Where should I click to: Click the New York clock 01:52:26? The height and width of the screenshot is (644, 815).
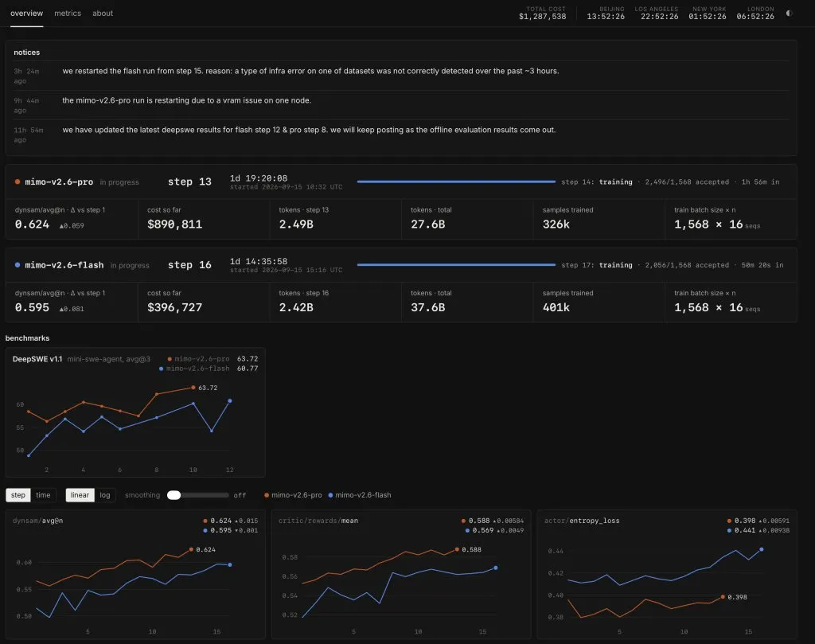(x=708, y=17)
